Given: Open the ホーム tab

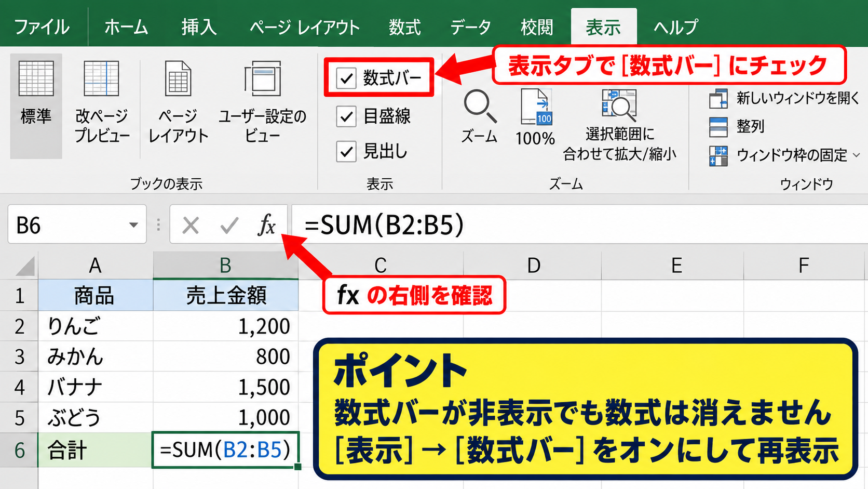Looking at the screenshot, I should [126, 27].
